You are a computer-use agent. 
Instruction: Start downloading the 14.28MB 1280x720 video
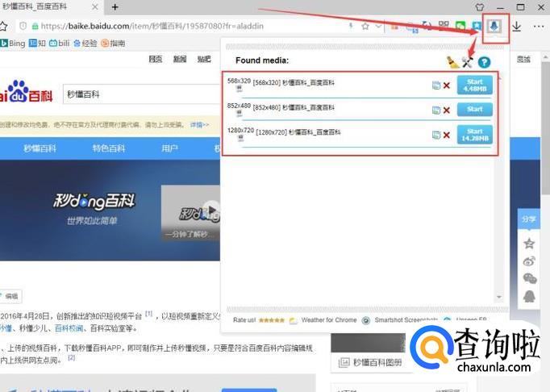click(474, 135)
